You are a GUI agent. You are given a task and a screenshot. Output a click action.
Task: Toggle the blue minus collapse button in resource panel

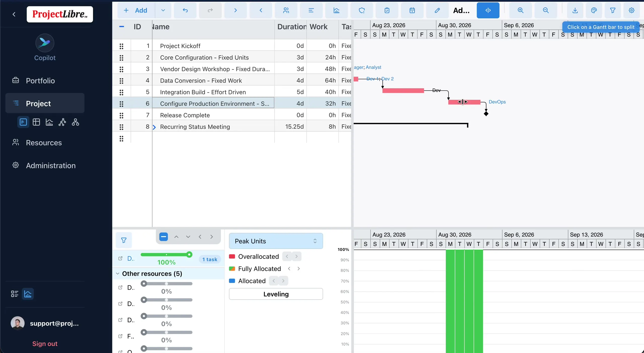pyautogui.click(x=164, y=237)
